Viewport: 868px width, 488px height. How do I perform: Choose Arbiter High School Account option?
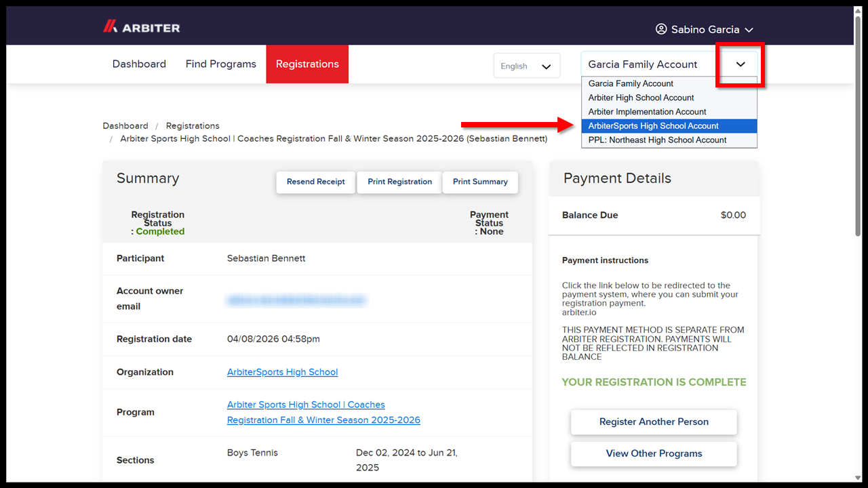[x=669, y=98]
